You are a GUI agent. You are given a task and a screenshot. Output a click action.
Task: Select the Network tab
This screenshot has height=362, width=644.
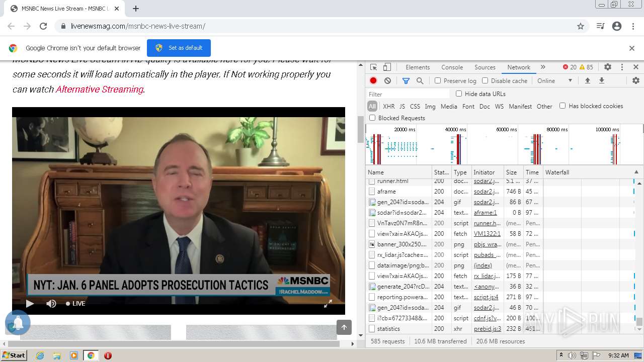(519, 67)
